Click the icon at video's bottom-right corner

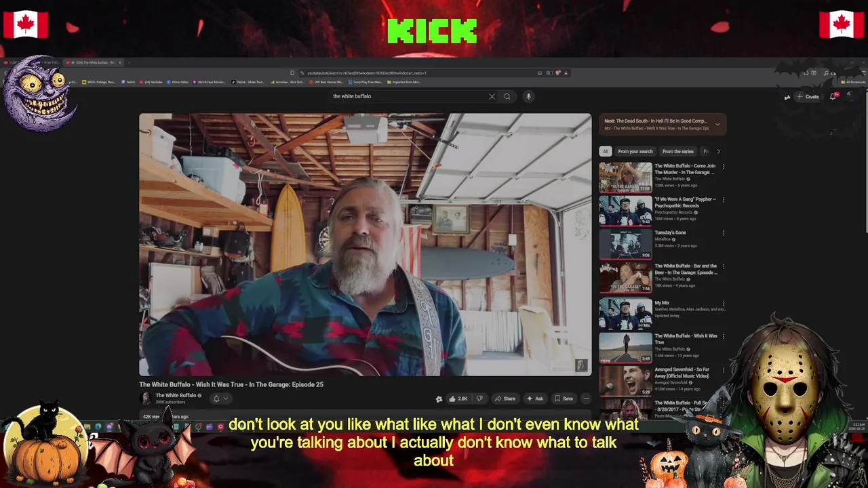click(x=580, y=366)
